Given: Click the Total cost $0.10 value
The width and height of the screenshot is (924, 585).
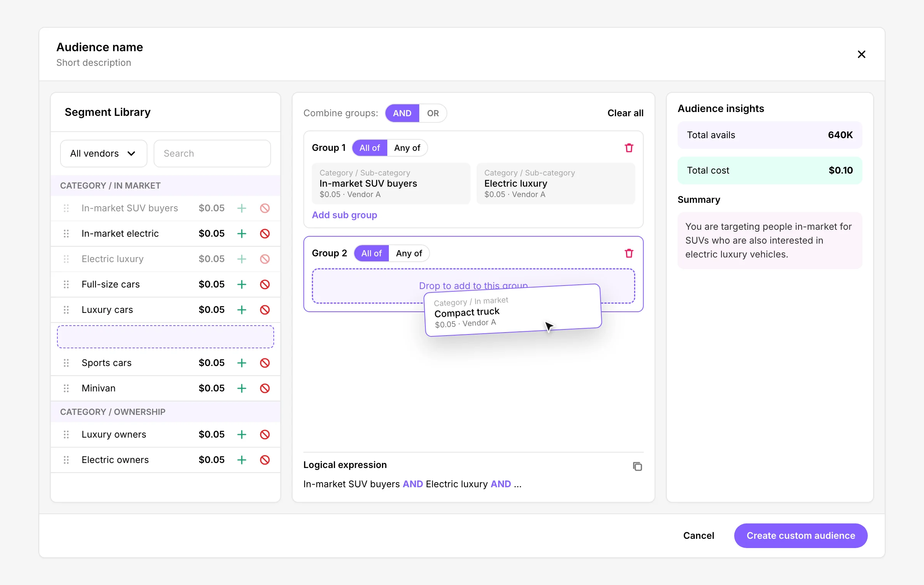Looking at the screenshot, I should (x=841, y=170).
